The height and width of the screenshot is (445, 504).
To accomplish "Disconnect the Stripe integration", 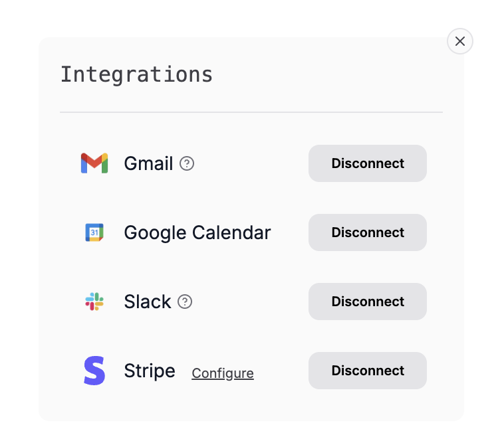I will coord(367,371).
